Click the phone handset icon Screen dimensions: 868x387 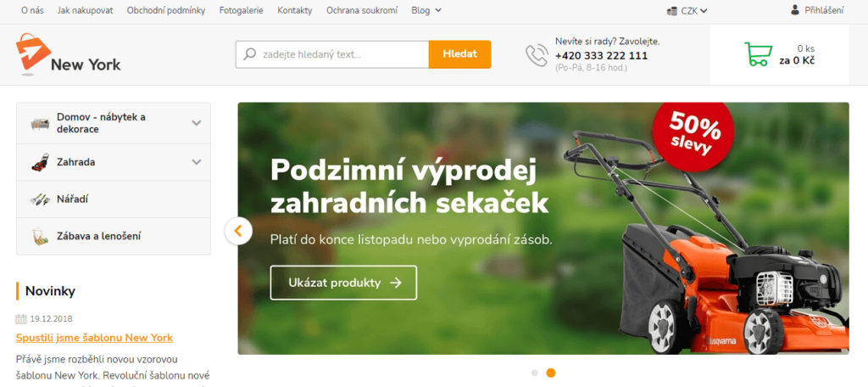click(537, 55)
